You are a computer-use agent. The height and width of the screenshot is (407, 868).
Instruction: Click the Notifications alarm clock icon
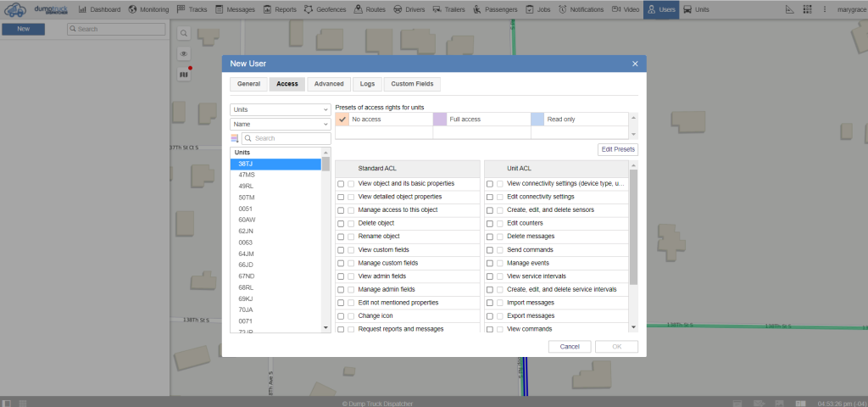[x=563, y=9]
